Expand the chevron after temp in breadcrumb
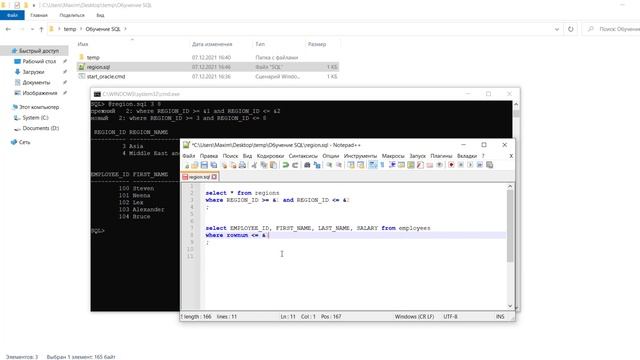This screenshot has height=360, width=640. 80,29
